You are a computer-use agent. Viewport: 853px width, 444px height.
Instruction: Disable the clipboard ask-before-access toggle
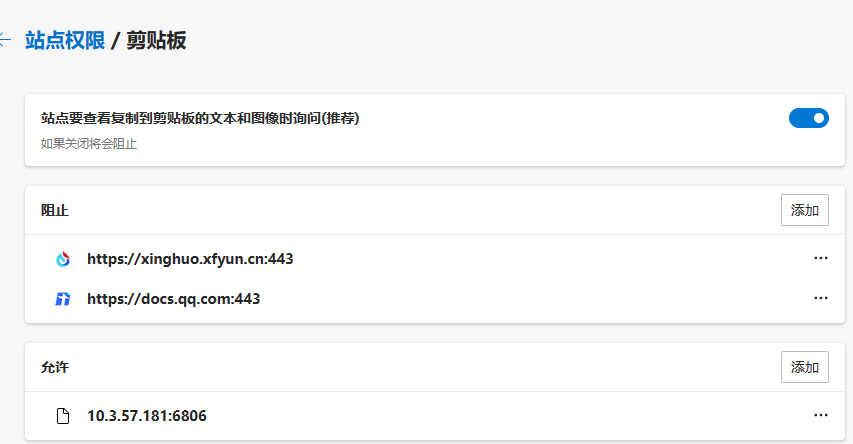tap(808, 118)
